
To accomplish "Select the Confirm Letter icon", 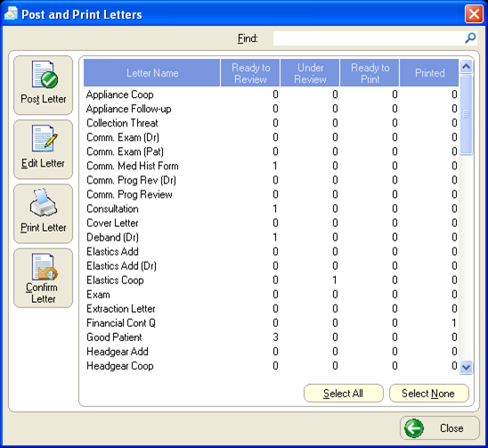I will pyautogui.click(x=44, y=278).
